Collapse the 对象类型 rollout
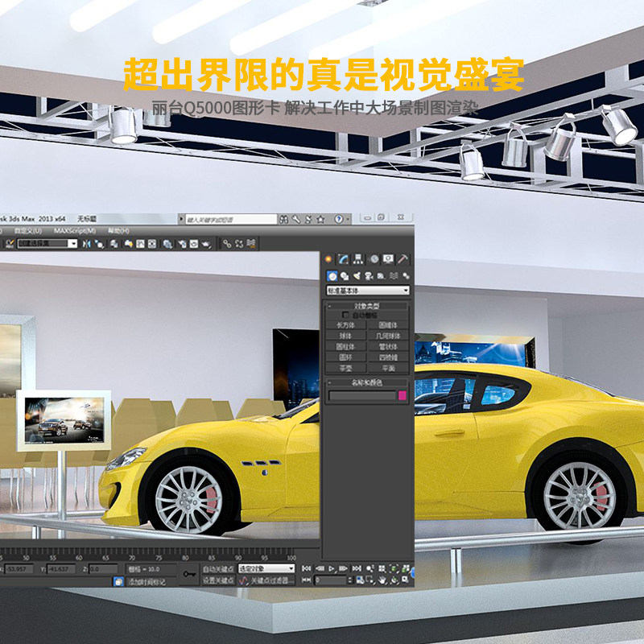 tap(367, 306)
